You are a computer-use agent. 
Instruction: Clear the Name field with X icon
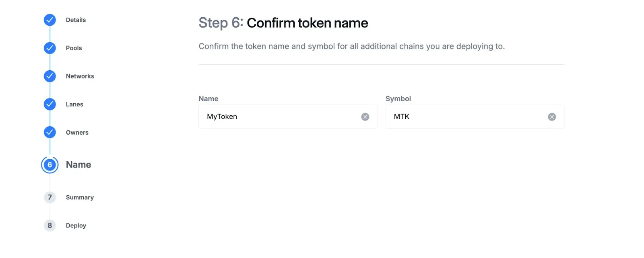pos(365,117)
